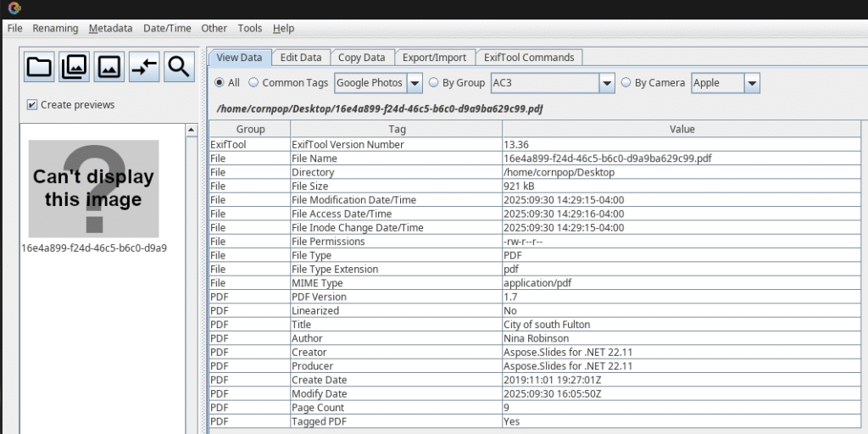Click the Tag column header
This screenshot has width=868, height=434.
(x=397, y=130)
